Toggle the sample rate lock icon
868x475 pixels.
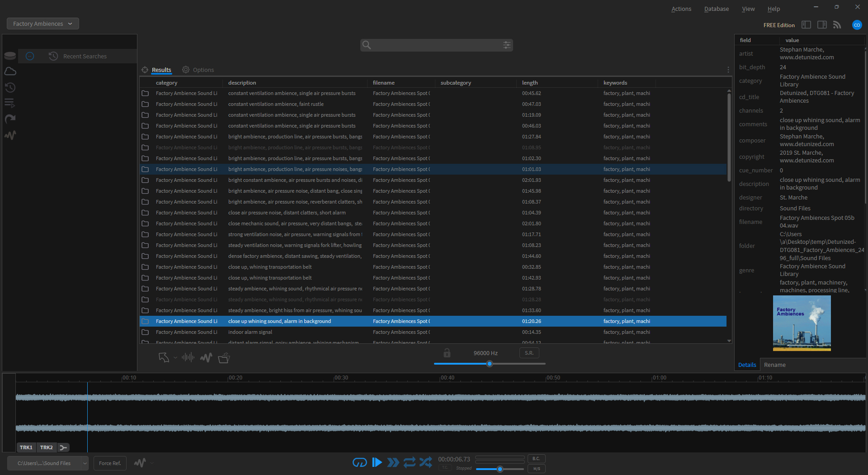[x=447, y=353]
